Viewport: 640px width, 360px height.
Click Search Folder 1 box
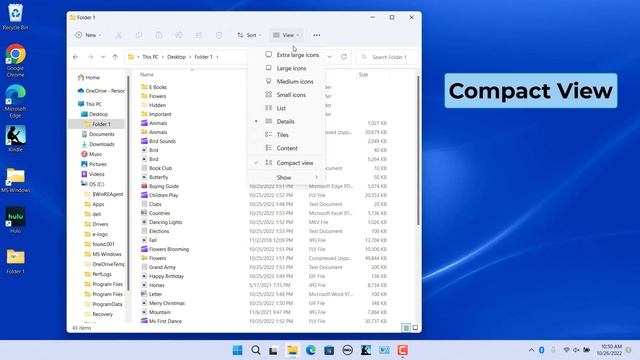coord(387,57)
